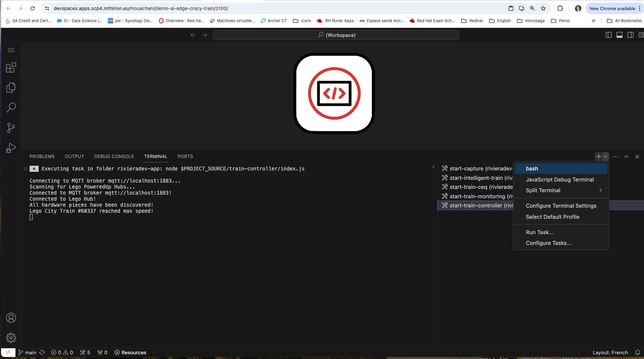Screen dimensions: 644x359
Task: Switch to the PROBLEMS tab
Action: click(x=42, y=156)
